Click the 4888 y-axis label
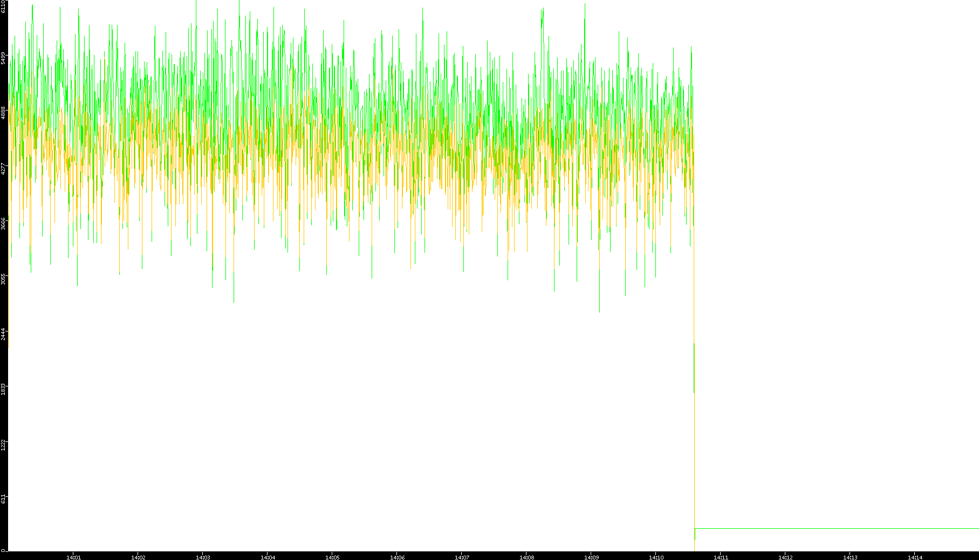 coord(3,113)
